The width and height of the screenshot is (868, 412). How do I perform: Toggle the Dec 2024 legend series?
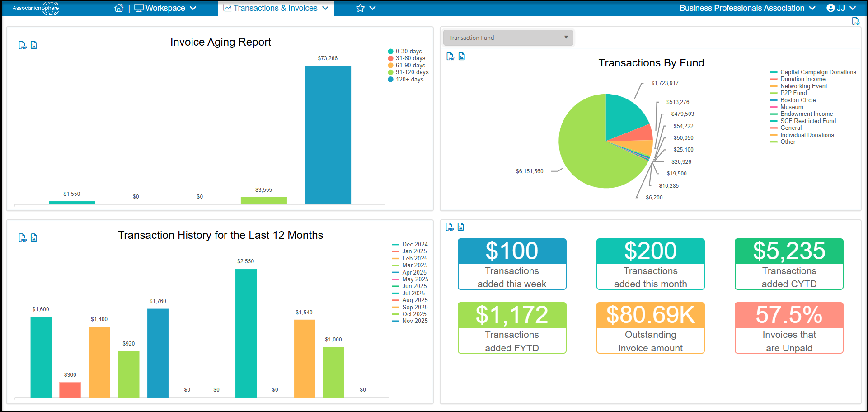(410, 244)
